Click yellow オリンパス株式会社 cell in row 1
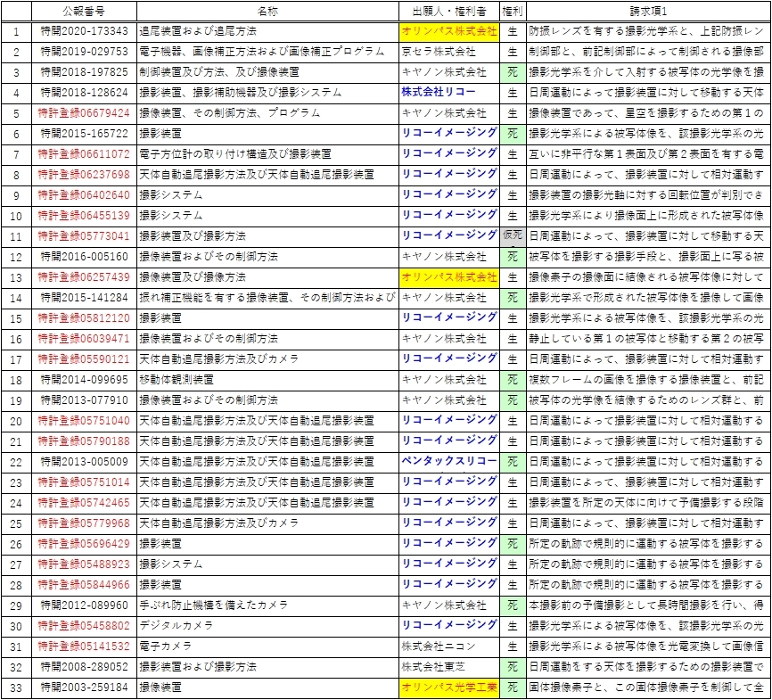Image resolution: width=772 pixels, height=700 pixels. [449, 31]
